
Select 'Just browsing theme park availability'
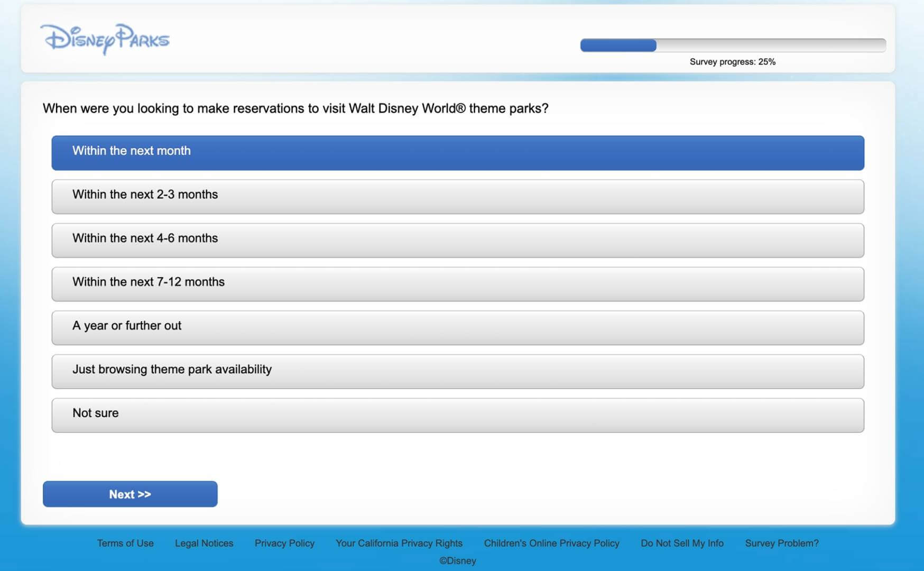(x=458, y=372)
